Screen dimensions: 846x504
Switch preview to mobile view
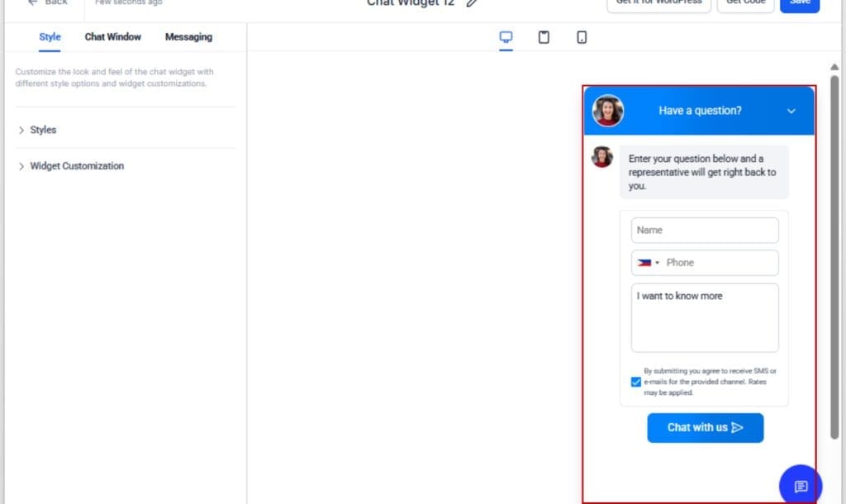click(582, 38)
